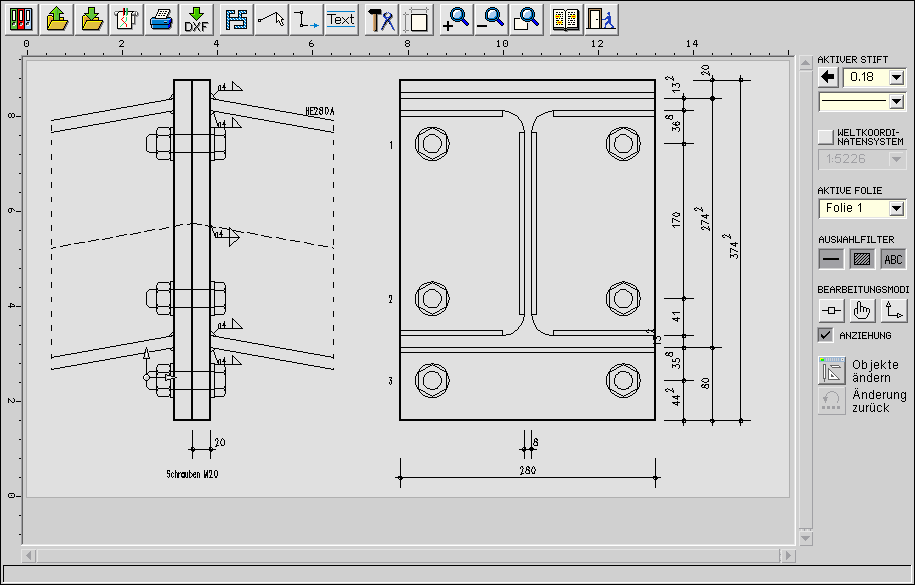Click the binders icon in toolbar
This screenshot has height=585, width=915.
click(x=22, y=19)
